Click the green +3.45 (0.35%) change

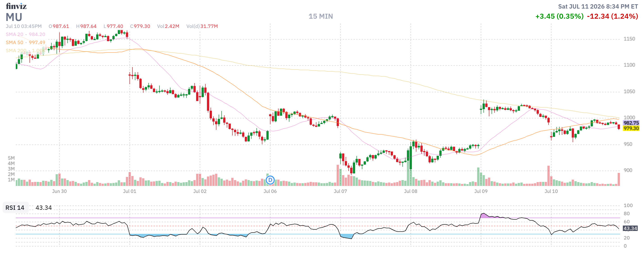coord(559,16)
